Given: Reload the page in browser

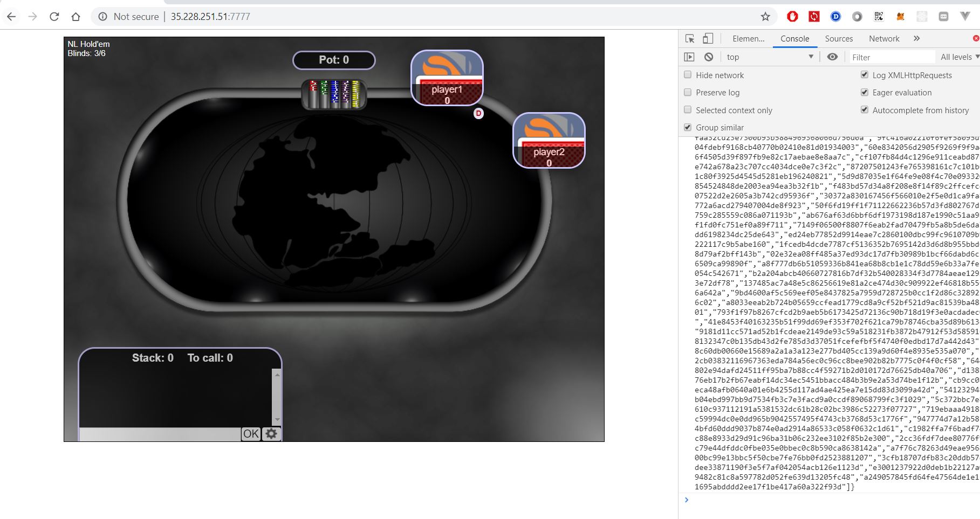Looking at the screenshot, I should click(x=54, y=17).
